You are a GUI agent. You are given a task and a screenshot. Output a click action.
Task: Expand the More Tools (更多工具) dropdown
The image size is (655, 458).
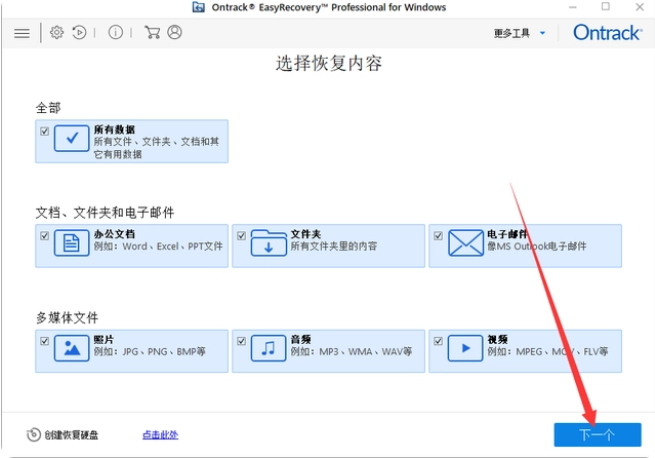520,33
